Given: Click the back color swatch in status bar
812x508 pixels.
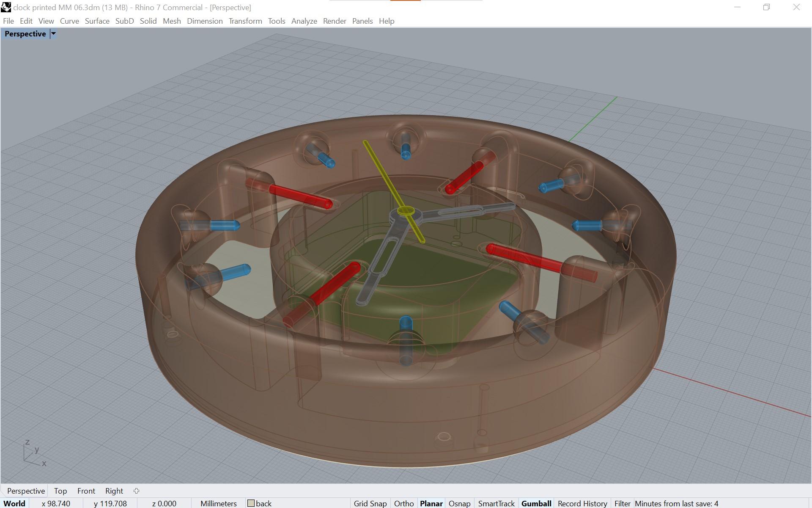Looking at the screenshot, I should (251, 503).
